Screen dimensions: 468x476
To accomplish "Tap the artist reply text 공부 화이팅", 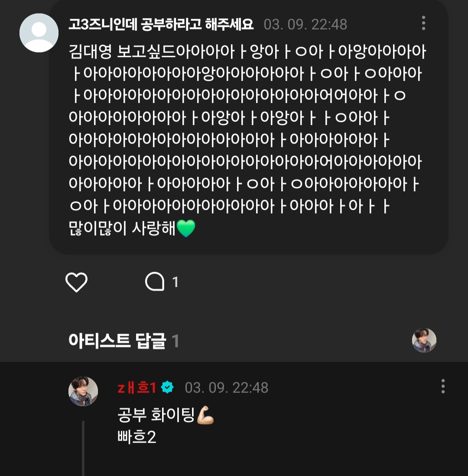I will (x=156, y=416).
